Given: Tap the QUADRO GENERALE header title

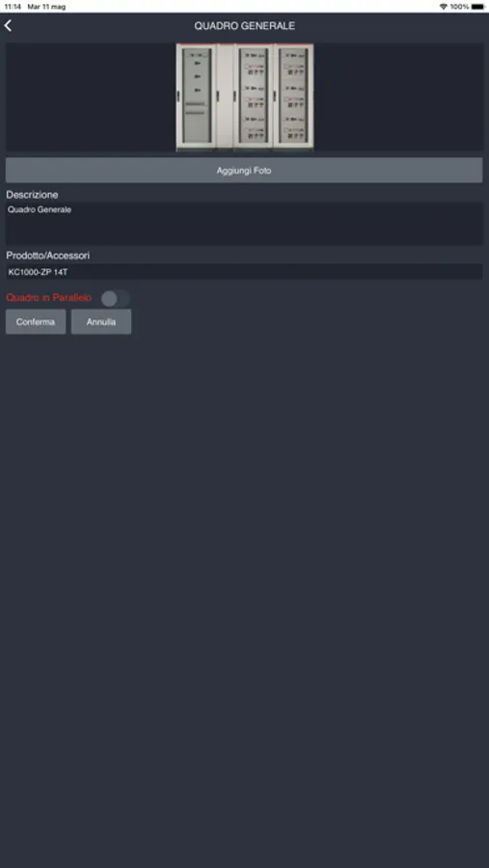Looking at the screenshot, I should pos(244,26).
